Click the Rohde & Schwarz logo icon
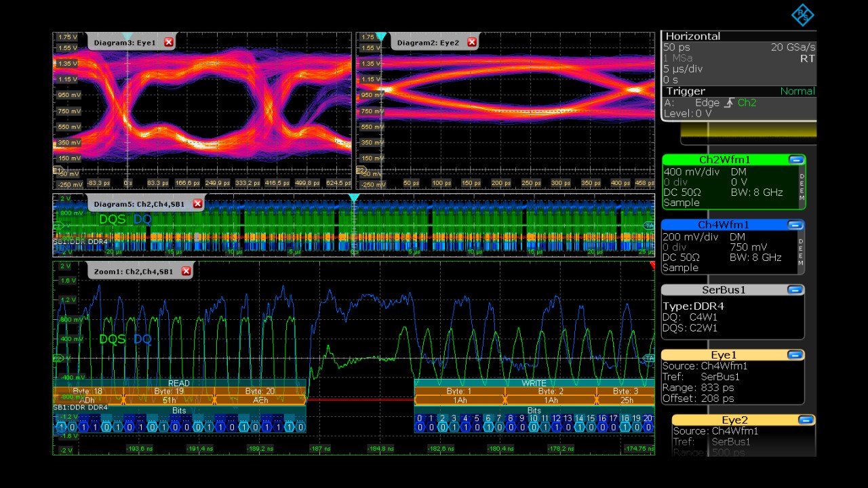The image size is (868, 488). (x=802, y=15)
